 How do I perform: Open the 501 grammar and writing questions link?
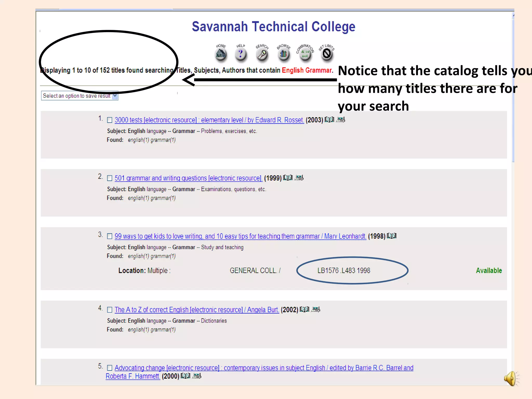pos(188,178)
